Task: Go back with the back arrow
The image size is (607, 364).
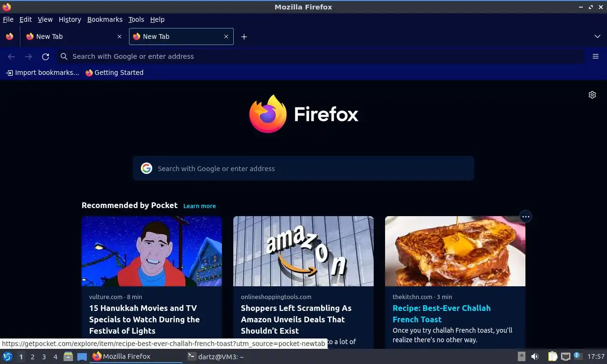Action: [x=11, y=56]
